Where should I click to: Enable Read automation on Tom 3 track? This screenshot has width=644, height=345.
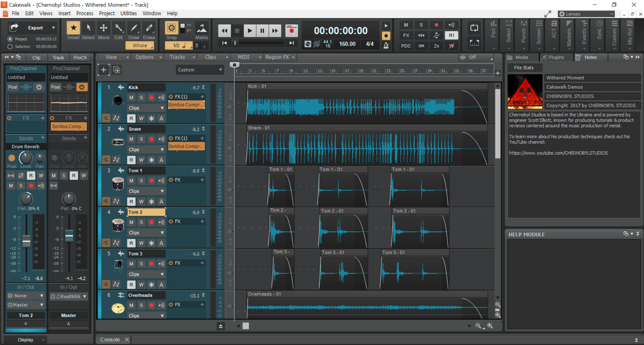(131, 285)
